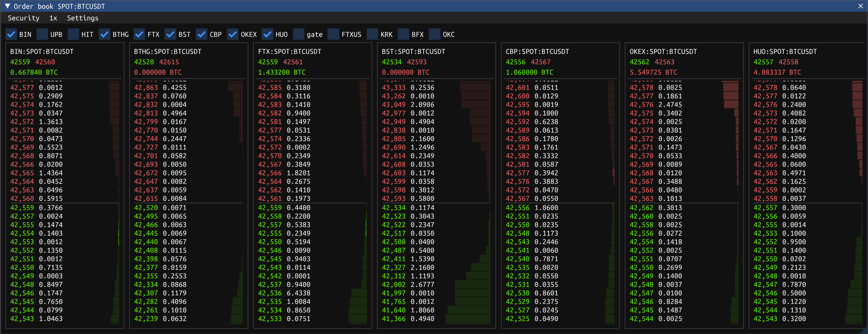Close the Order book window

pyautogui.click(x=860, y=6)
